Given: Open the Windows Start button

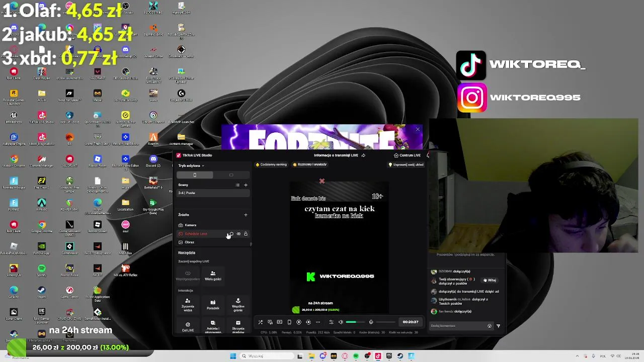Looking at the screenshot, I should 233,356.
